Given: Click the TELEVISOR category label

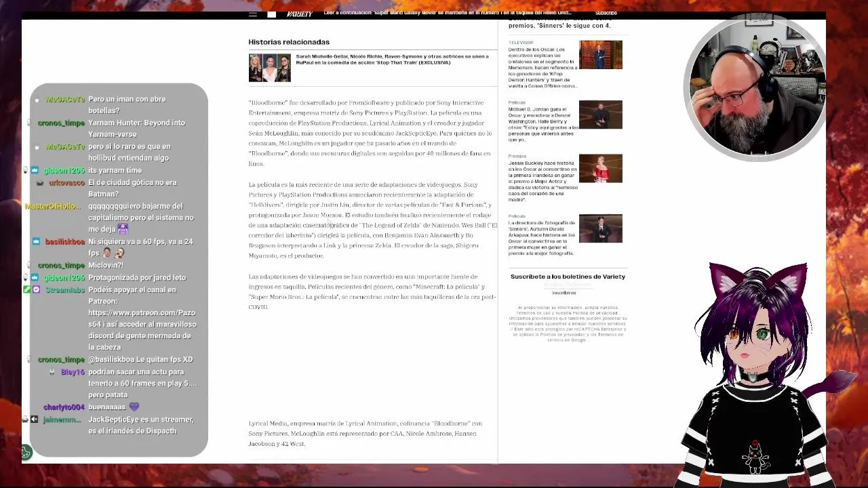Looking at the screenshot, I should pos(521,43).
